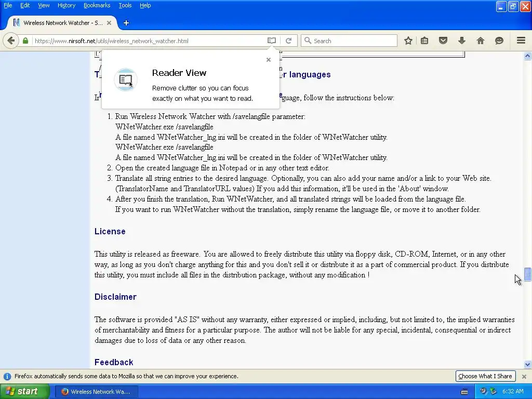532x399 pixels.
Task: Open the History menu
Action: coord(66,5)
